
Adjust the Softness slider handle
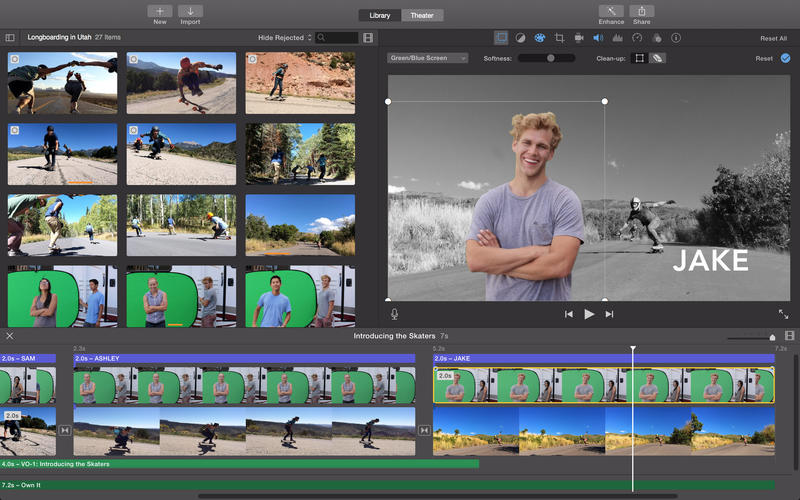[550, 58]
